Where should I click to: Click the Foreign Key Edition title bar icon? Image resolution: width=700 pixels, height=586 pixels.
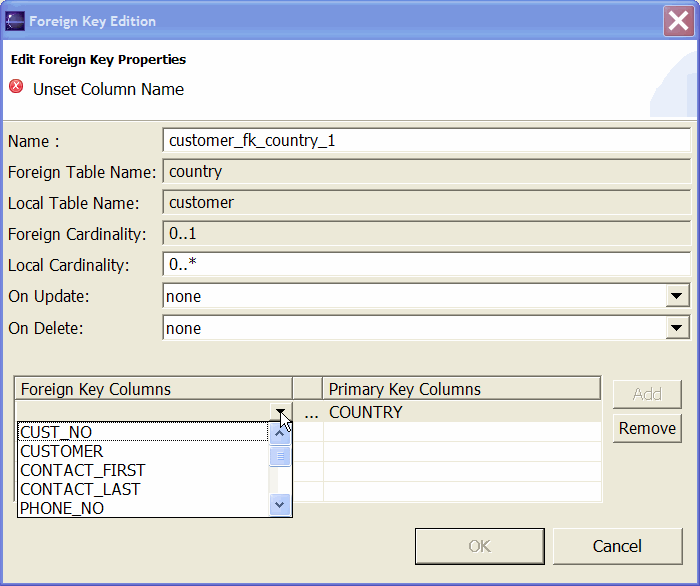(15, 21)
